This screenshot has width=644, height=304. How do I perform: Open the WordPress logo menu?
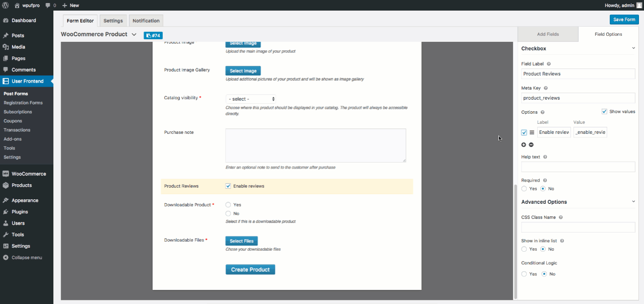[6, 5]
